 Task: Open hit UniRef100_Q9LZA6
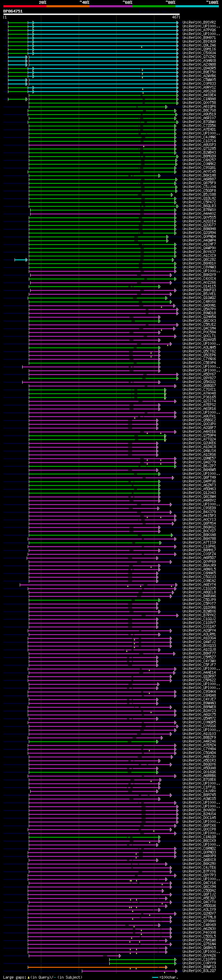(199, 45)
